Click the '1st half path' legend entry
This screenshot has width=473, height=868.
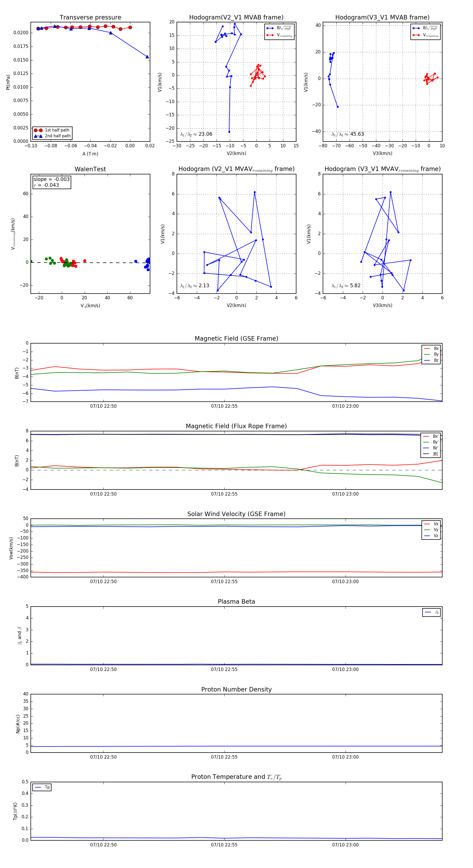tap(53, 130)
